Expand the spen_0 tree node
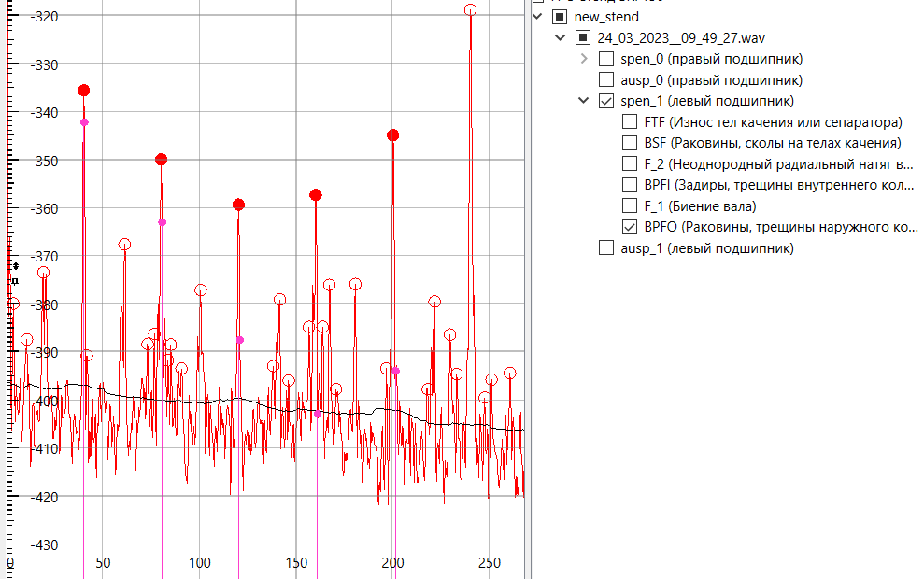This screenshot has width=924, height=579. point(585,60)
